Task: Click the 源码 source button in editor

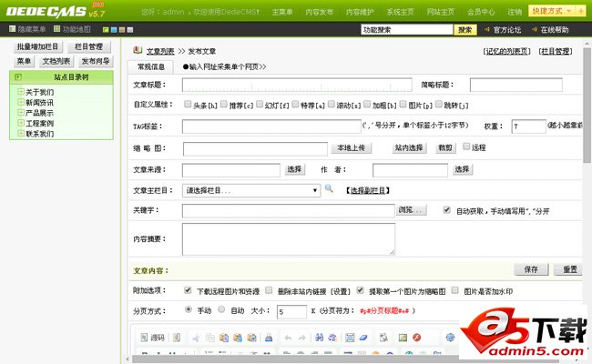Action: pyautogui.click(x=158, y=338)
